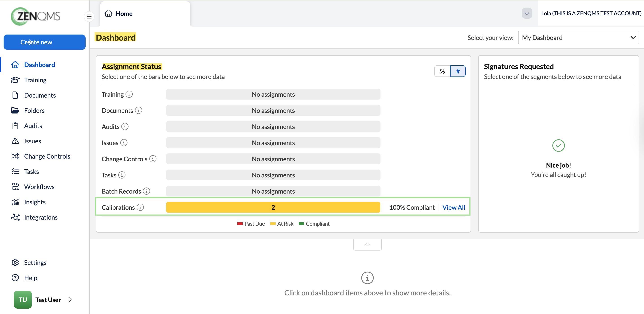The width and height of the screenshot is (644, 314).
Task: Click the Nice job green checkmark
Action: [x=558, y=145]
